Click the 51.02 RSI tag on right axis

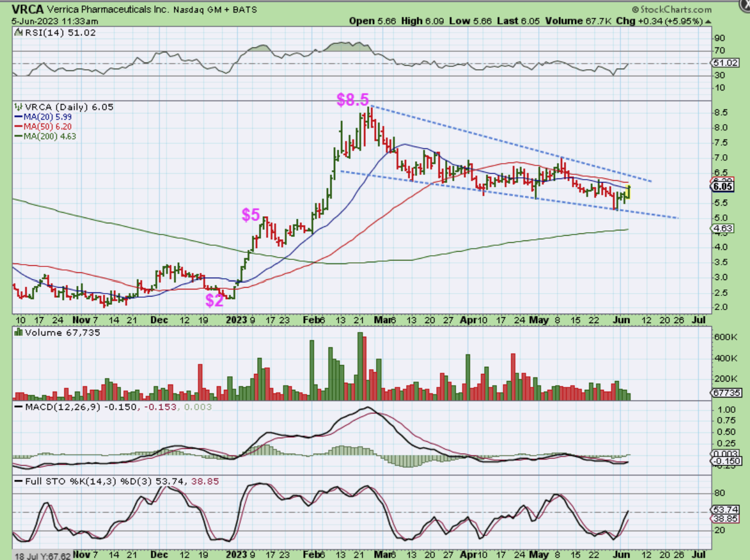pyautogui.click(x=725, y=63)
